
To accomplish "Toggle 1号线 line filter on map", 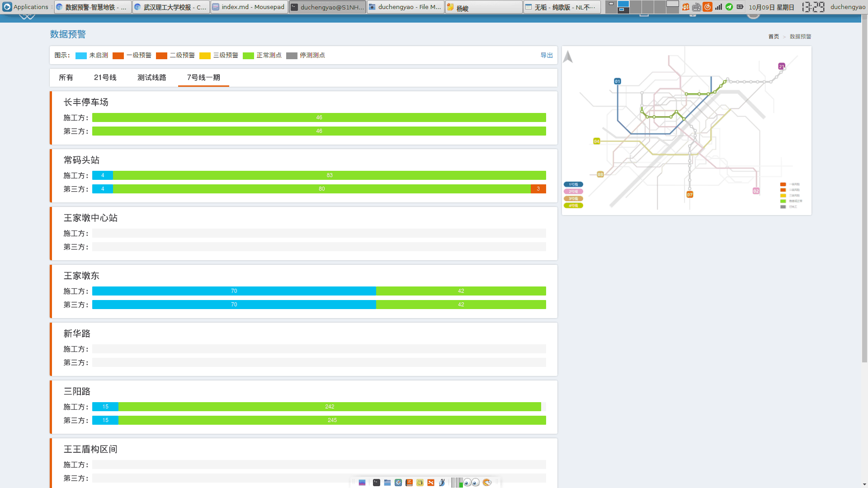I will click(x=573, y=184).
